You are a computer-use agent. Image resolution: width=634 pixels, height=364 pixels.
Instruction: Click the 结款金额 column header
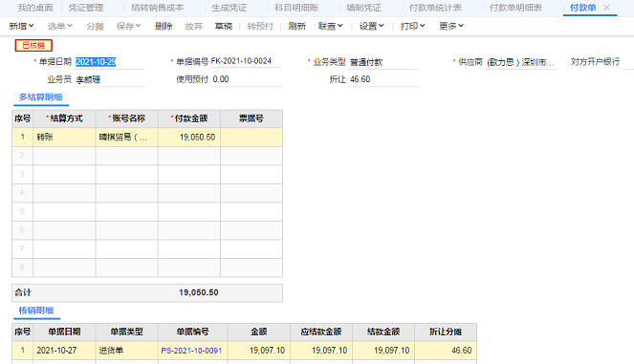click(x=383, y=332)
